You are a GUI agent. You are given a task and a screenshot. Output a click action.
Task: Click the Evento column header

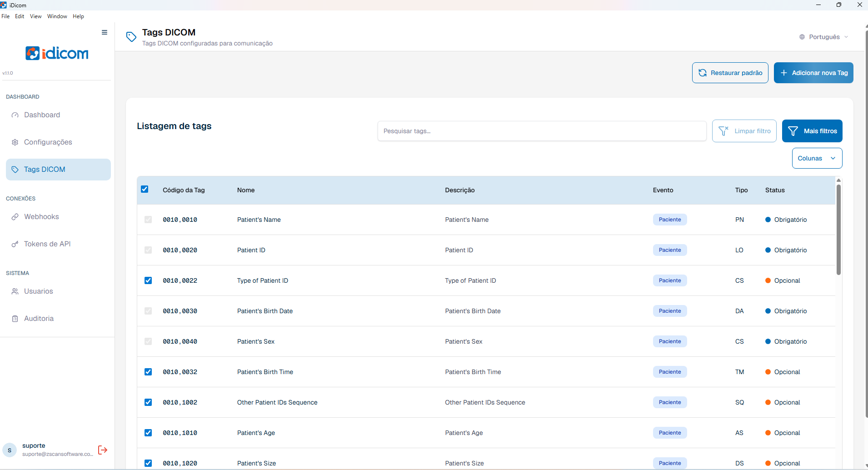click(663, 190)
